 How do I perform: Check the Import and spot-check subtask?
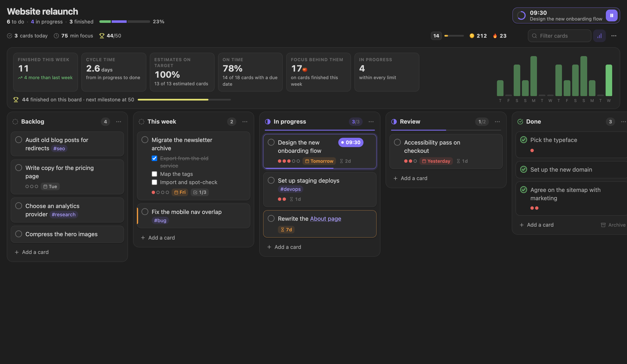pyautogui.click(x=154, y=182)
